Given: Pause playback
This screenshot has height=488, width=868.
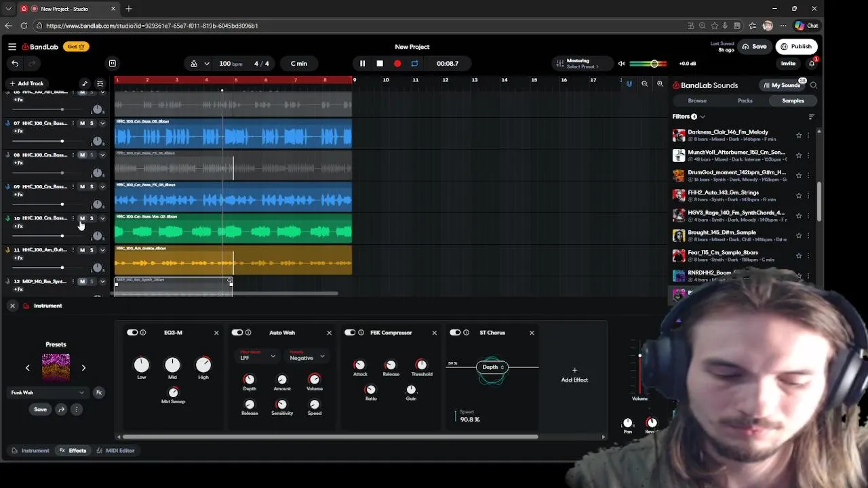Looking at the screenshot, I should coord(362,64).
